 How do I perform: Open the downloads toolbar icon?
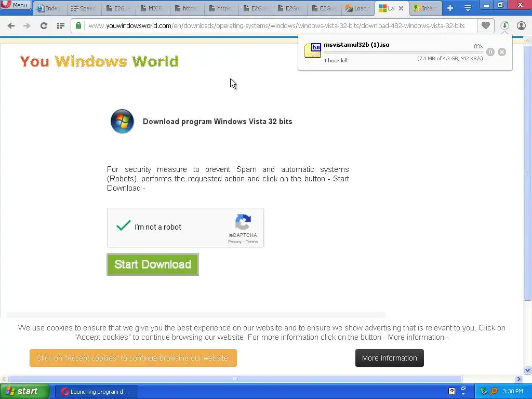coord(504,26)
